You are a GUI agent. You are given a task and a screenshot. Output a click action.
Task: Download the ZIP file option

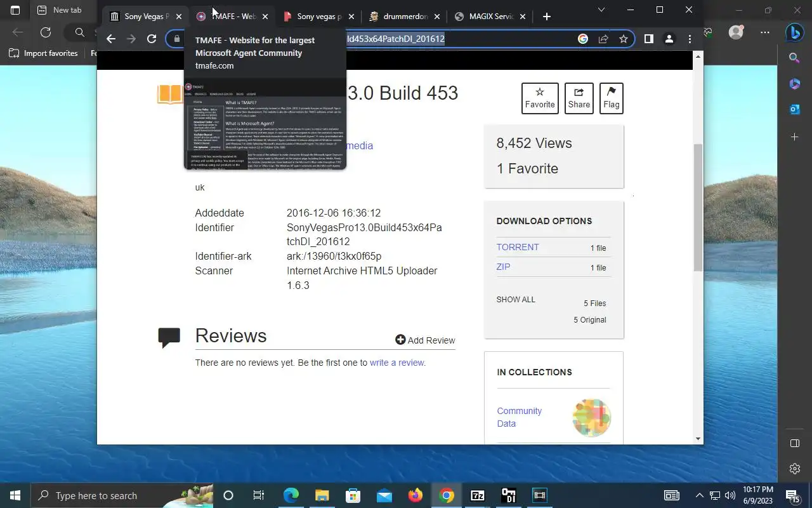[x=503, y=267]
